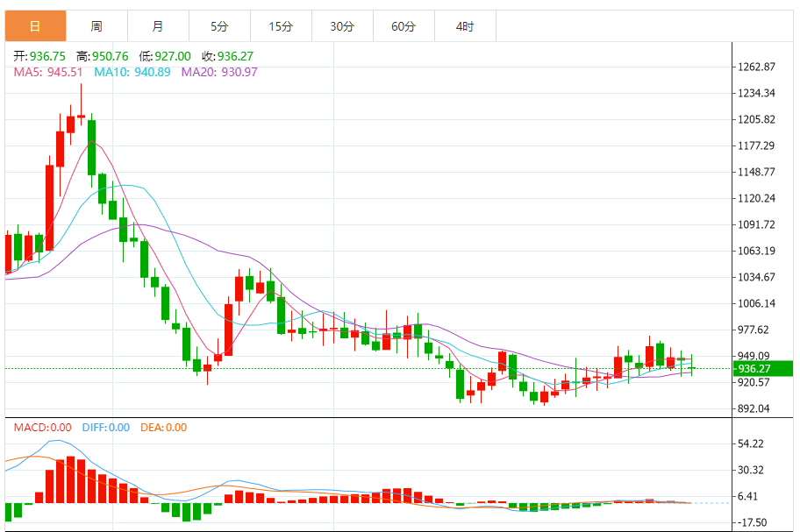Viewport: 800px width, 532px height.
Task: Open the 4时 interval tab
Action: 465,26
